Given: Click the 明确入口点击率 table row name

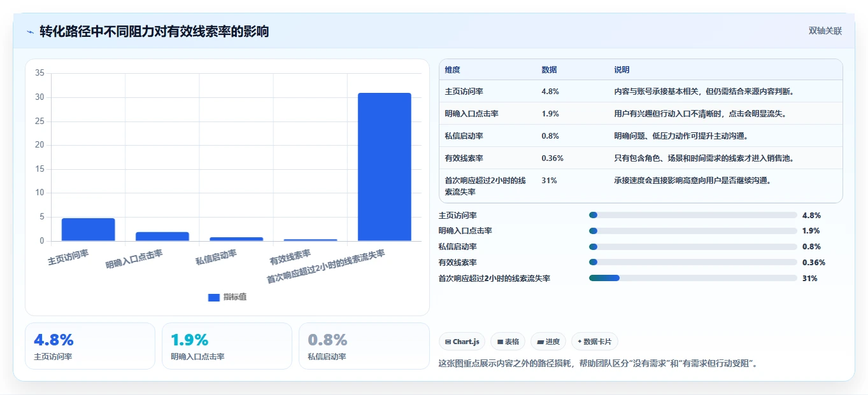Looking at the screenshot, I should 471,114.
